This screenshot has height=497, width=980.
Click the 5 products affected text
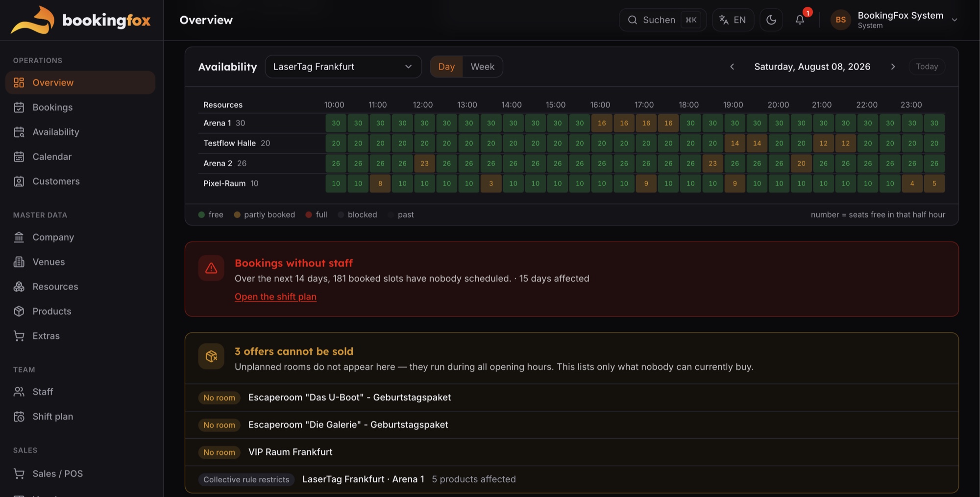tap(474, 479)
